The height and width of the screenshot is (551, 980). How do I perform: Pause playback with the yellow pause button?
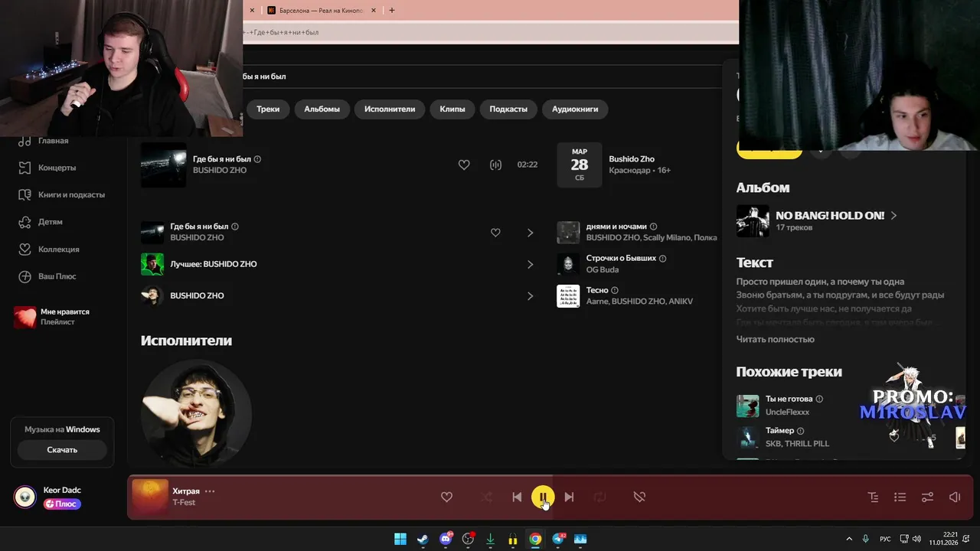coord(543,497)
